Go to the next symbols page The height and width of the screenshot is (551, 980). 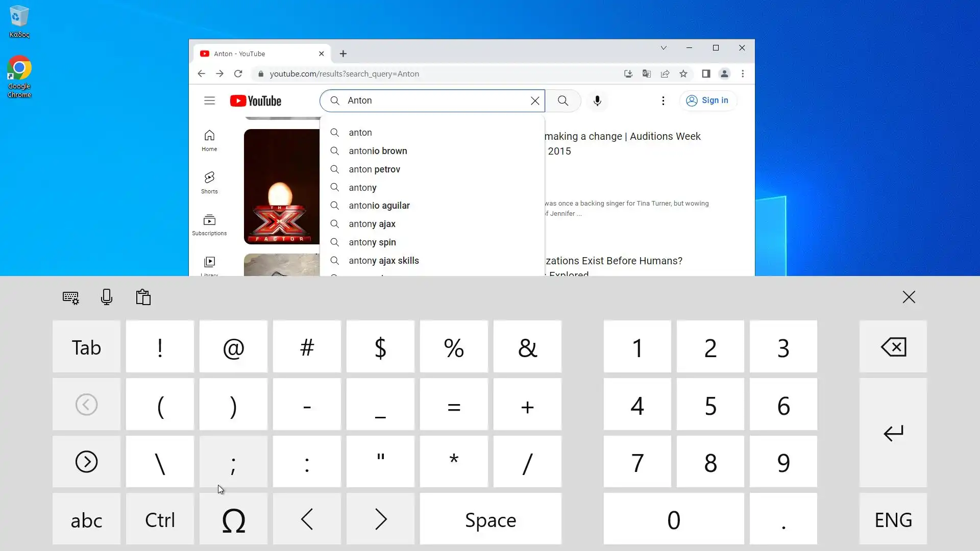[86, 462]
